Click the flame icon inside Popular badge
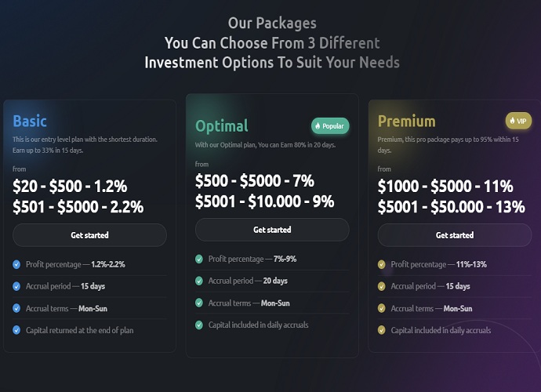Image resolution: width=541 pixels, height=392 pixels. (318, 126)
